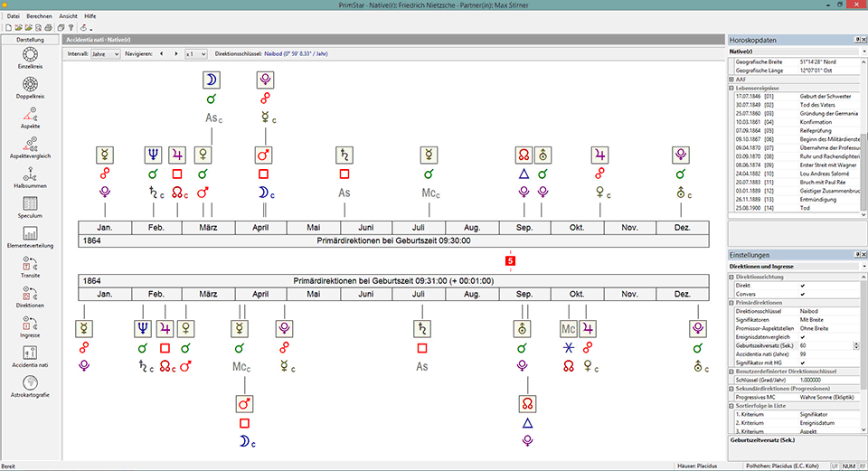
Task: Toggle the Signifikator mit HG checkmark
Action: pyautogui.click(x=803, y=363)
